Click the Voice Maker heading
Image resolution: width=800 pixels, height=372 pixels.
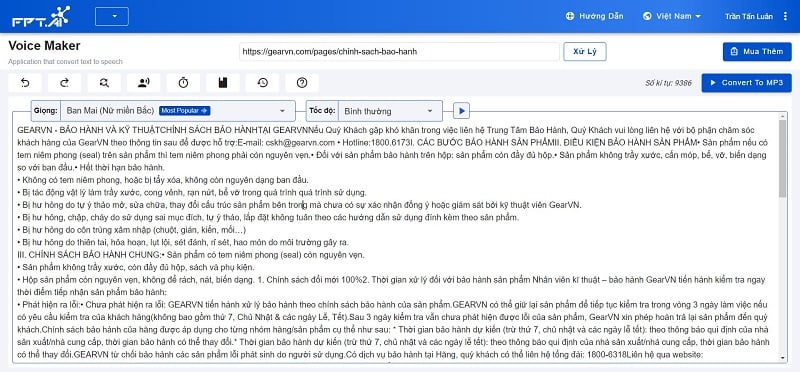pos(44,45)
